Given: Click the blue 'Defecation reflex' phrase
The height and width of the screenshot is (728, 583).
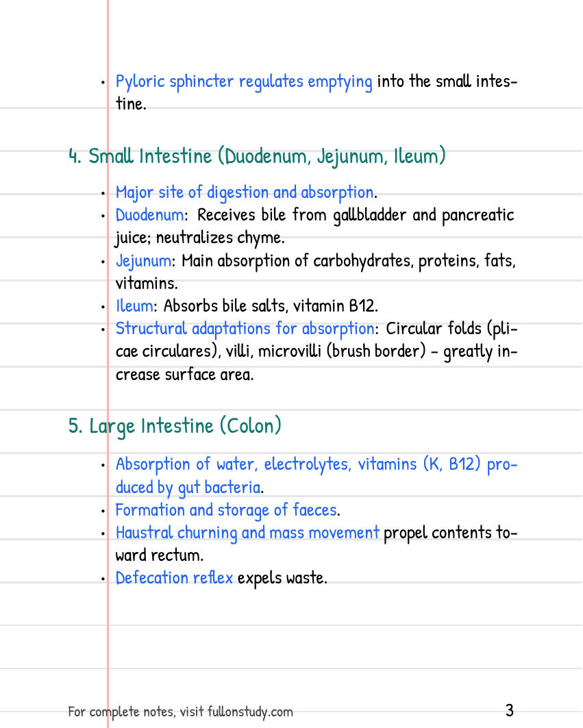Looking at the screenshot, I should (174, 578).
